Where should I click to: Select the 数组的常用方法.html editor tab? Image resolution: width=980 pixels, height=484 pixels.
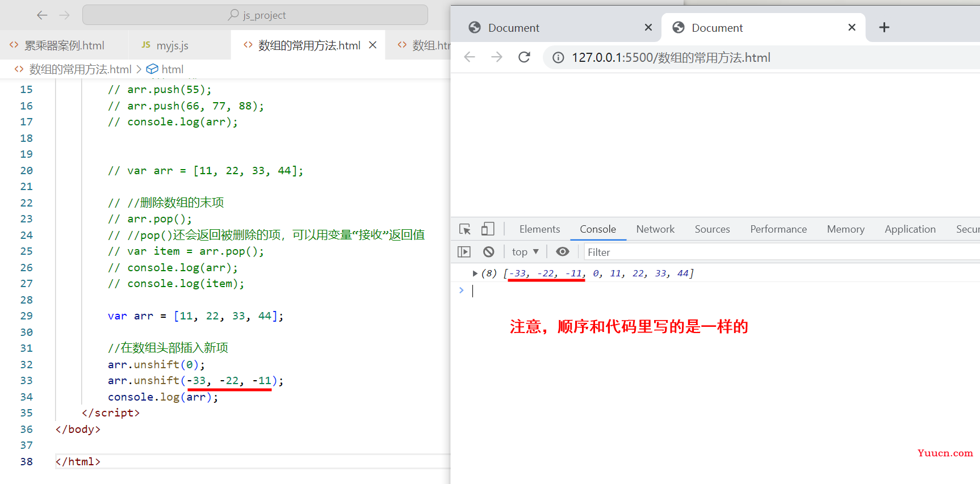coord(309,45)
